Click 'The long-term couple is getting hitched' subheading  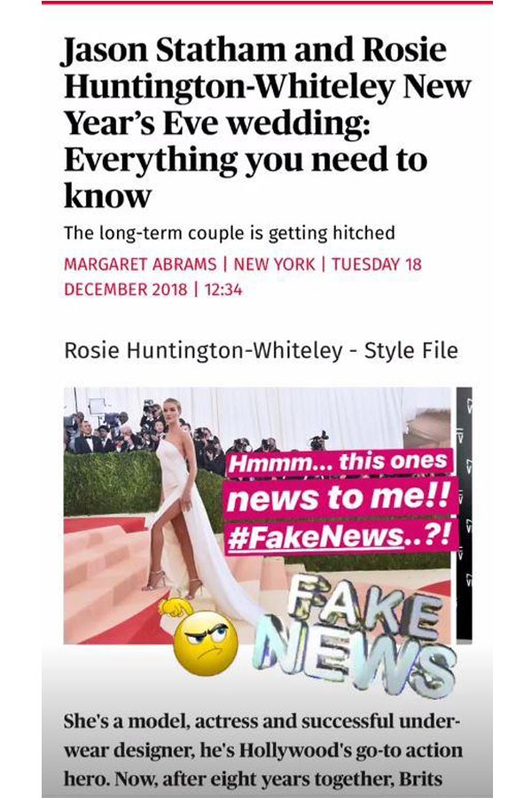click(x=229, y=233)
